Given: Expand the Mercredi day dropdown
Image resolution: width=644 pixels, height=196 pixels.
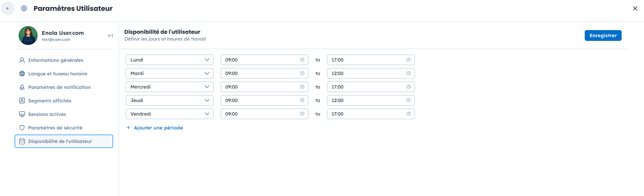Looking at the screenshot, I should (169, 87).
